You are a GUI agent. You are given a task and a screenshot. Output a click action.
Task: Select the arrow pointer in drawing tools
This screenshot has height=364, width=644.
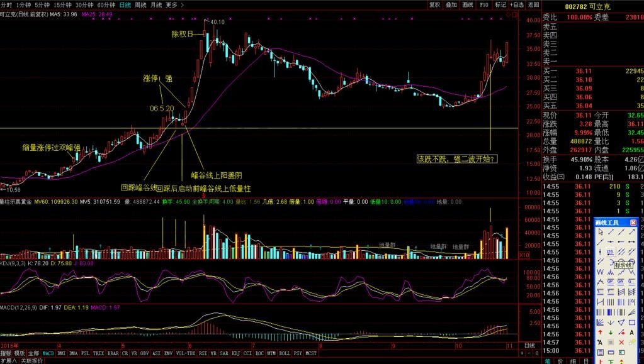point(601,232)
